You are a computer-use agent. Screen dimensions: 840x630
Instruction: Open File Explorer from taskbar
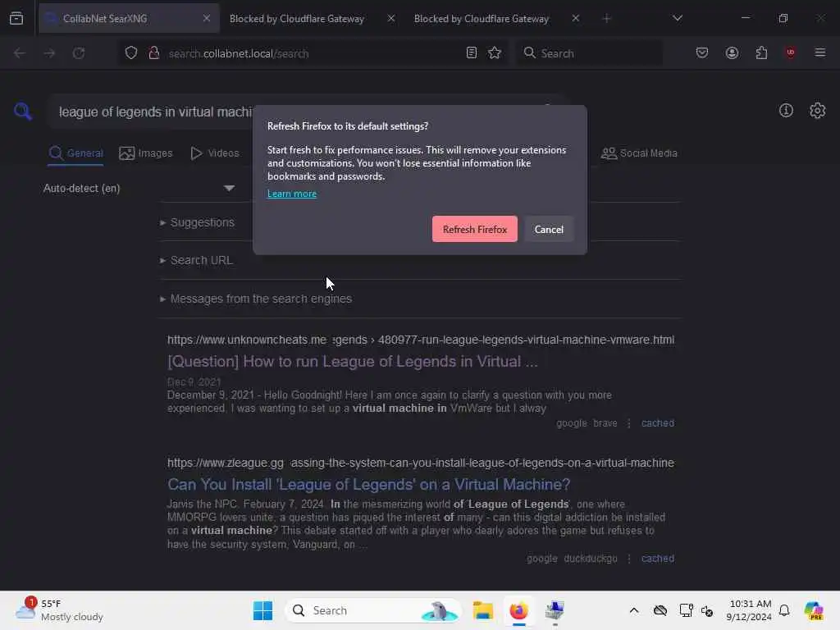click(482, 610)
